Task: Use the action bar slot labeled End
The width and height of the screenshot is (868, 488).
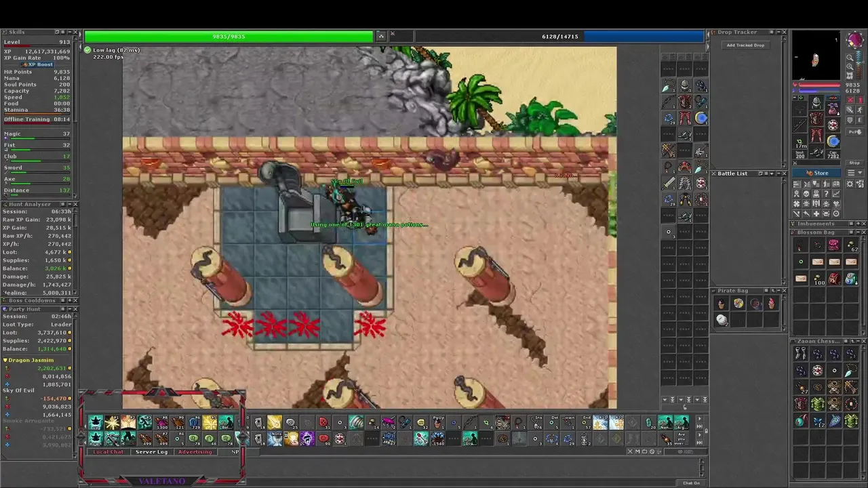Action: [584, 422]
